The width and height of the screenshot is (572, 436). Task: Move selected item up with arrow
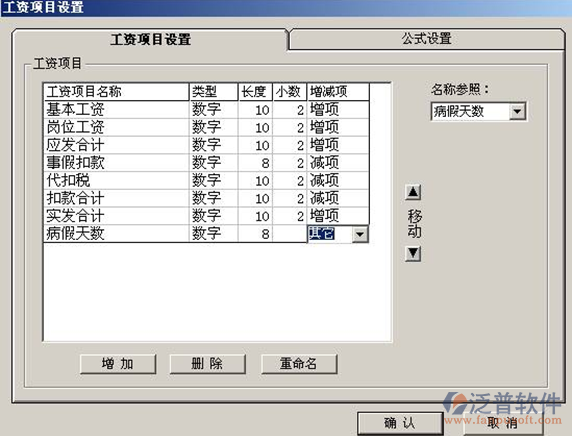pos(413,192)
